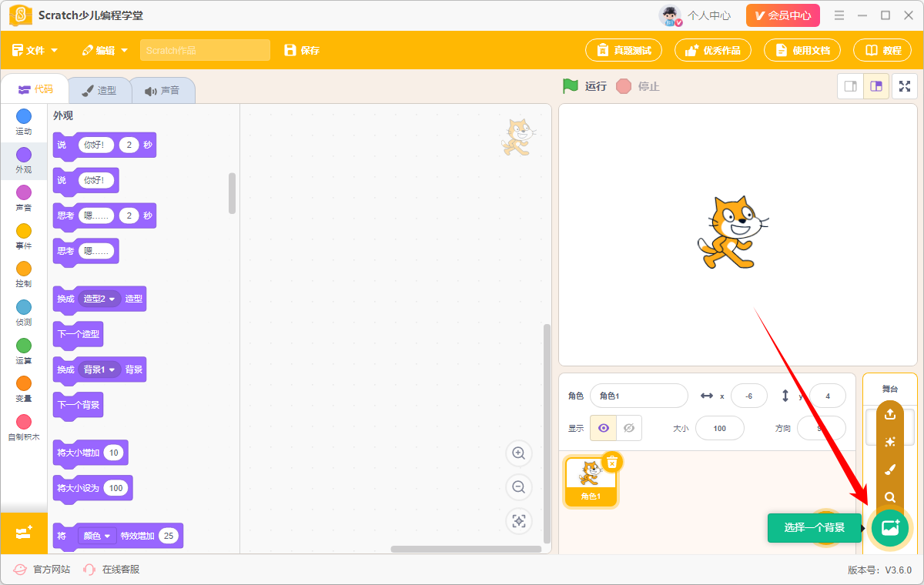Open the 教程 tutorials button
Viewport: 924px width, 585px height.
point(882,50)
